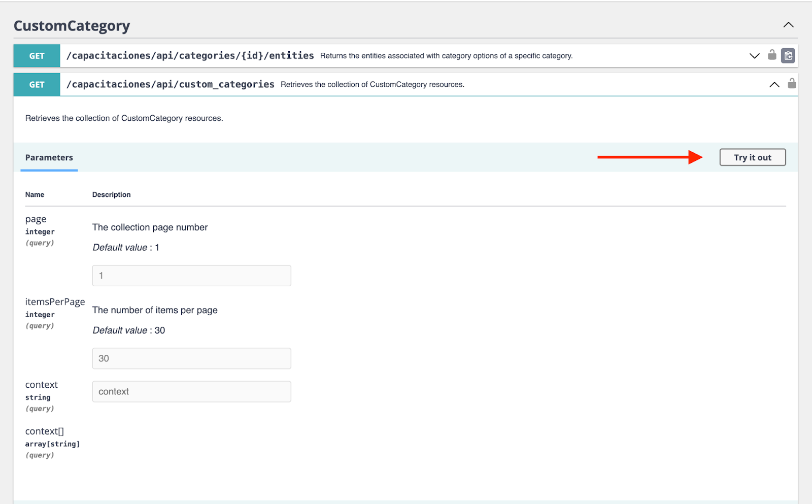Click the custom_categories endpoint summary text

(x=372, y=85)
